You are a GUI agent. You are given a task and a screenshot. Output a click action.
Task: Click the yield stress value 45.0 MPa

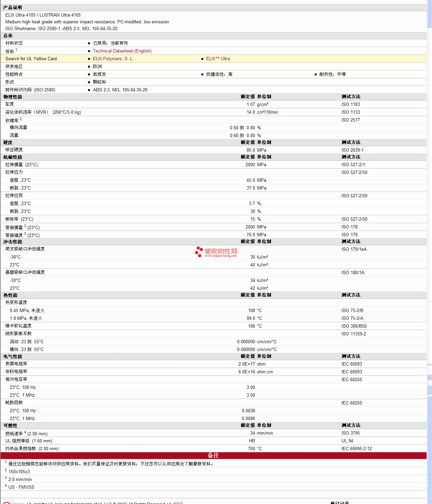(x=256, y=180)
